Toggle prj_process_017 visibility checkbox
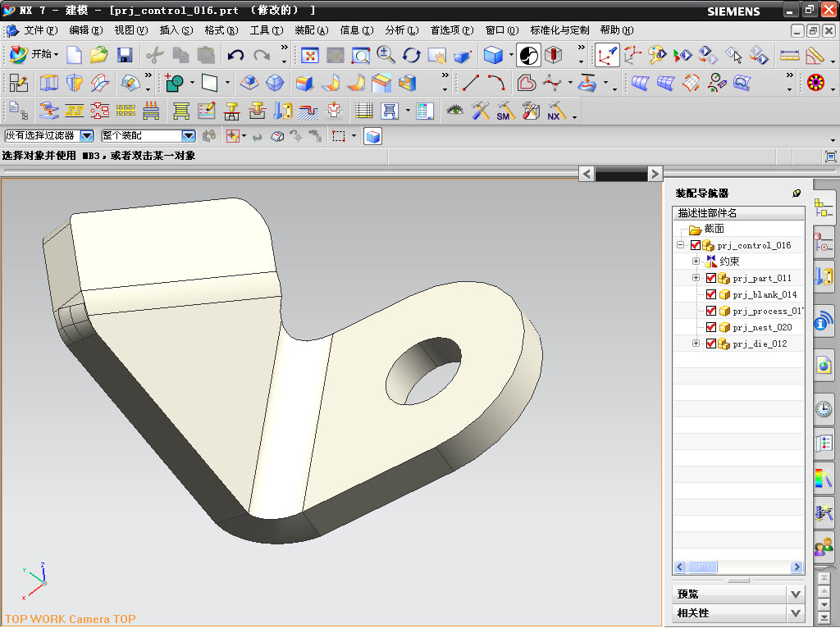This screenshot has height=628, width=840. [711, 311]
